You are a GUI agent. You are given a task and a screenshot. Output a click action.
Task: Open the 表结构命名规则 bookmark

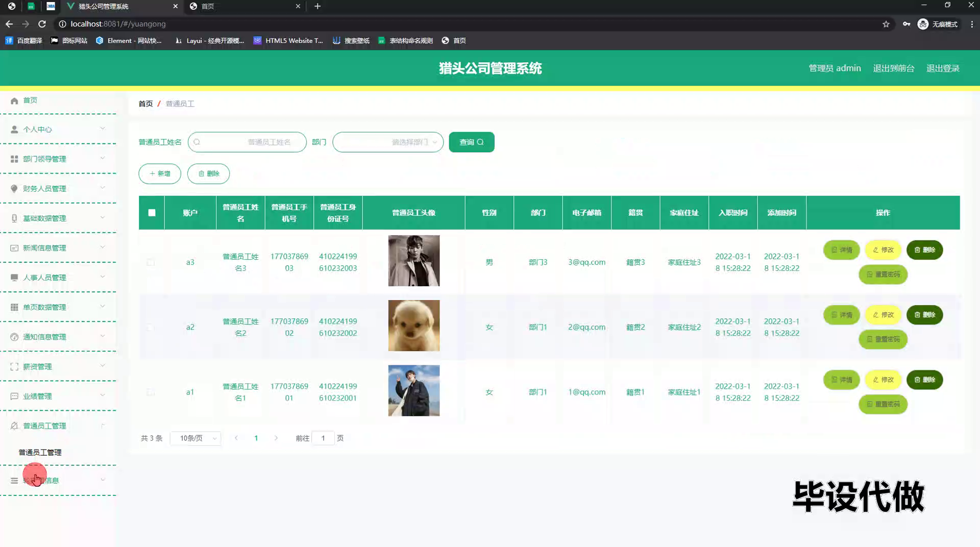406,40
